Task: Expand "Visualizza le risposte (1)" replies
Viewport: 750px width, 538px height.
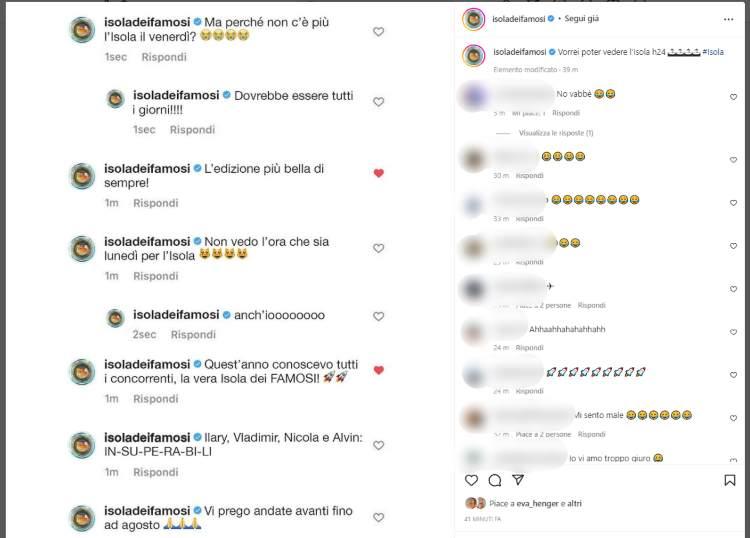Action: tap(556, 133)
